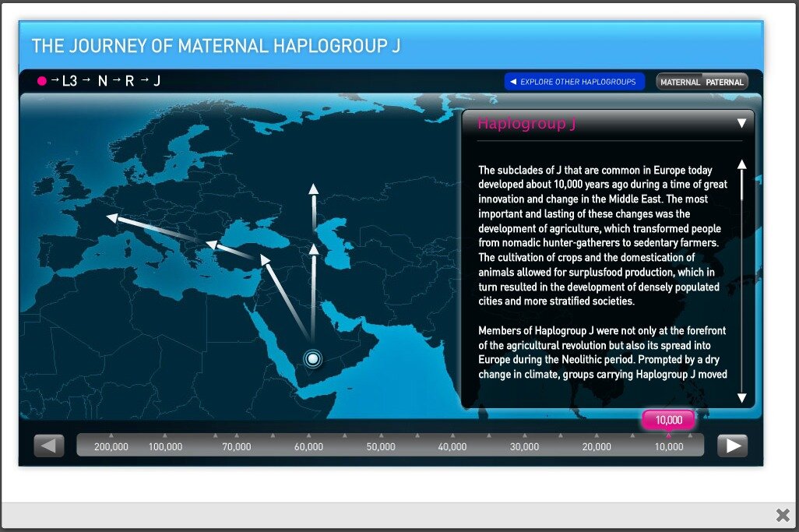Select J in the haplogroup breadcrumb
This screenshot has height=532, width=799.
[x=157, y=80]
